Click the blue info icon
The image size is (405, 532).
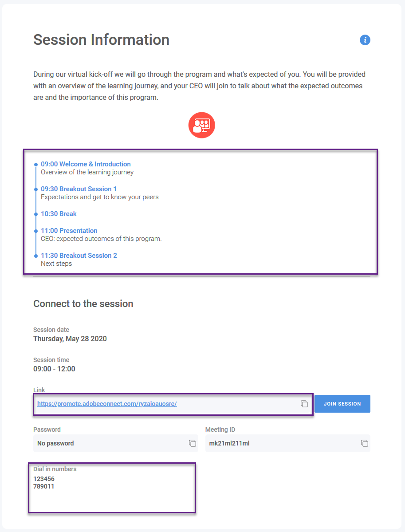point(365,40)
